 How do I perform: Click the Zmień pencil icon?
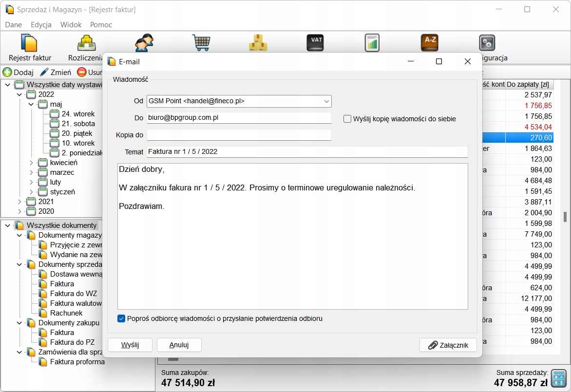[44, 73]
